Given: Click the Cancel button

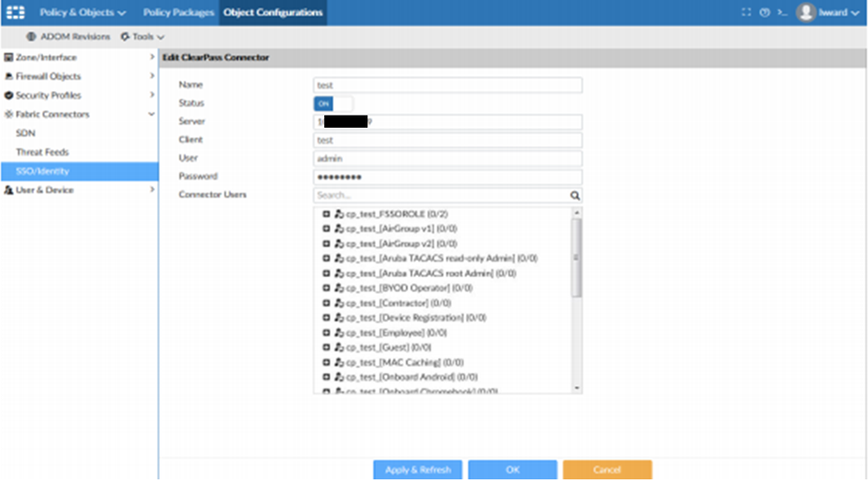Looking at the screenshot, I should (607, 470).
